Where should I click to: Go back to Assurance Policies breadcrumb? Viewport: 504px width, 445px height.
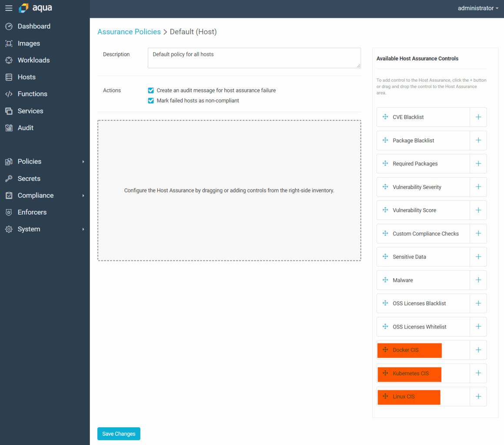[129, 32]
